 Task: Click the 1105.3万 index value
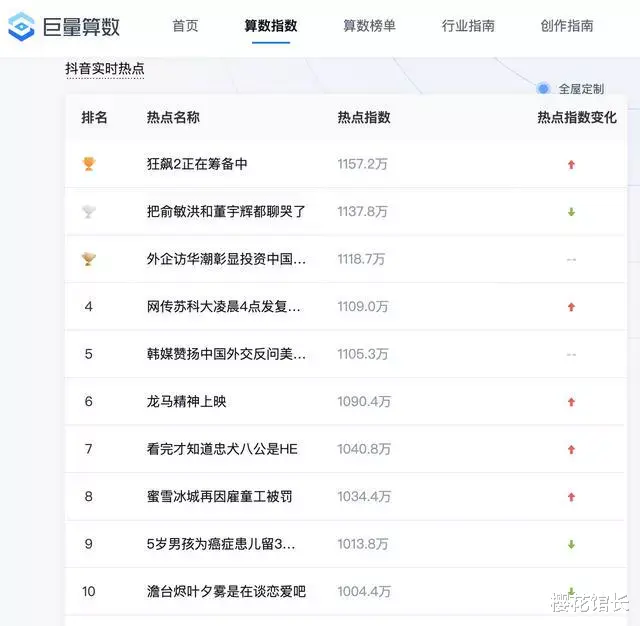click(x=363, y=354)
